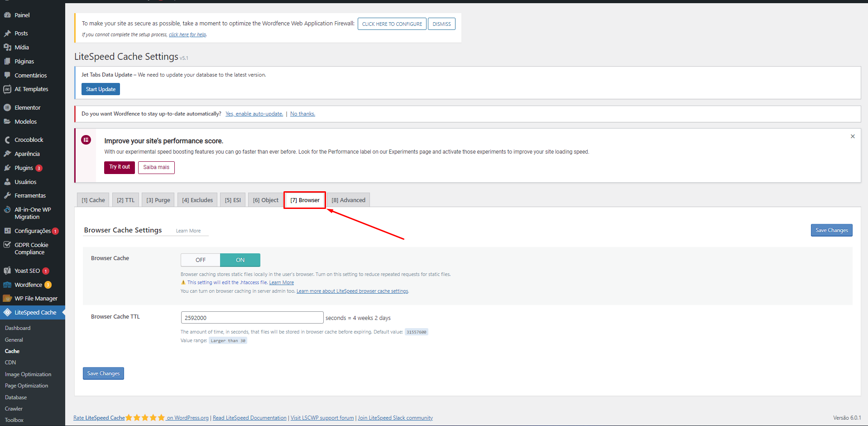Open the [1] Cache tab
This screenshot has height=426, width=868.
(x=93, y=200)
